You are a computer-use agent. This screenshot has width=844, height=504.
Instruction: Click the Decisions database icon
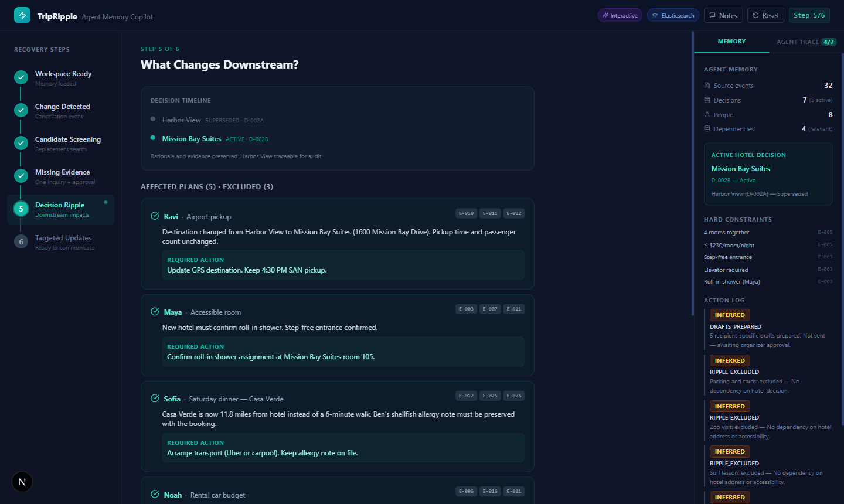coord(707,100)
